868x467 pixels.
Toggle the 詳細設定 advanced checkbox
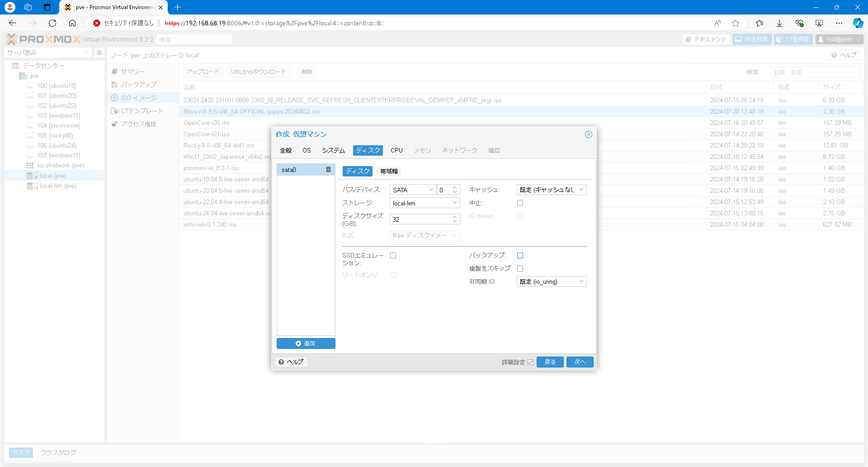pyautogui.click(x=530, y=362)
